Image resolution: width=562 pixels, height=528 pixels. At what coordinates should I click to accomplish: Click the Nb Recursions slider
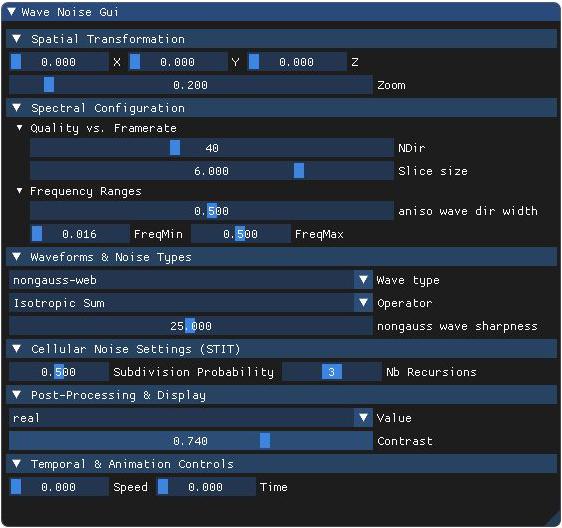point(332,372)
